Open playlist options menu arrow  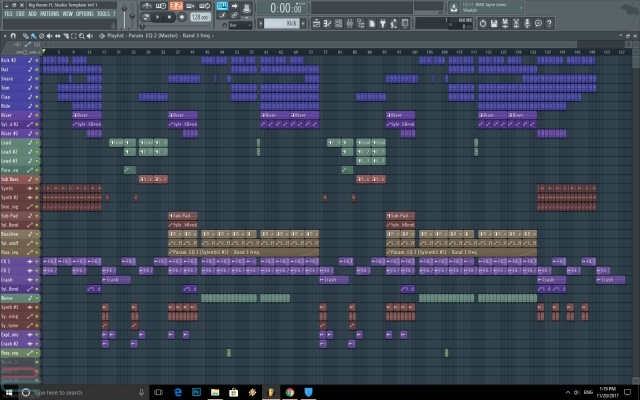point(5,36)
